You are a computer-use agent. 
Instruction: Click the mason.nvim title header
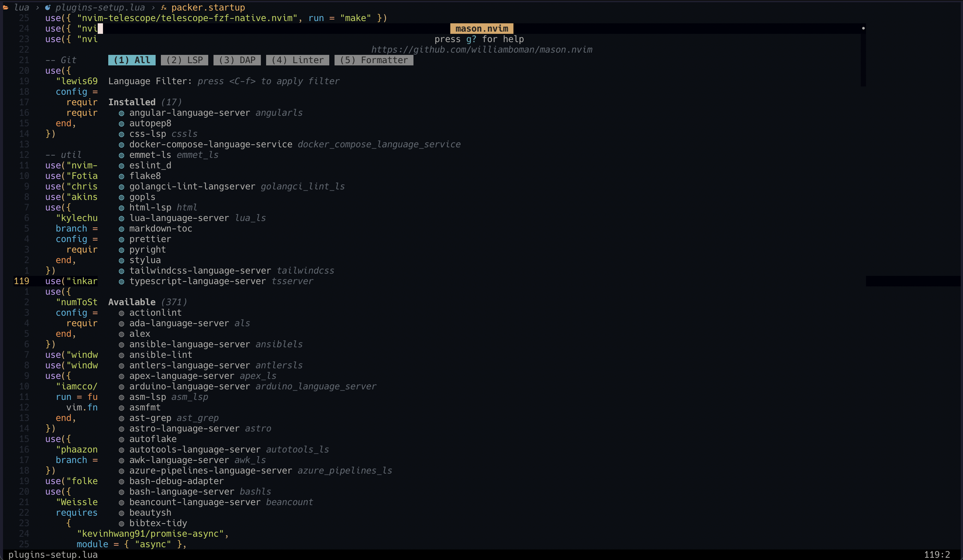click(x=481, y=28)
